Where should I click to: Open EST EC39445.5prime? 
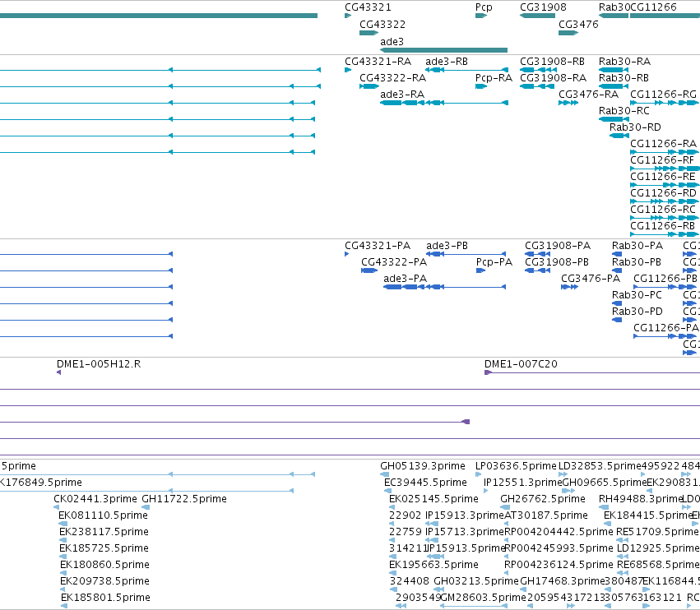click(425, 483)
